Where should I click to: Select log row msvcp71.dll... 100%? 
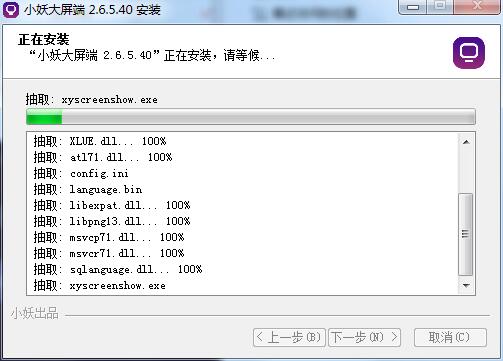(x=109, y=237)
